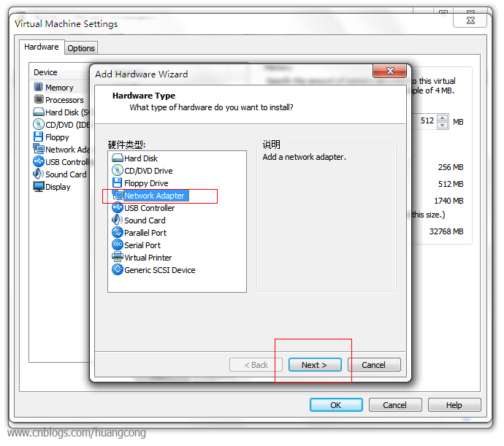Click the Parallel Port icon
504x446 pixels.
118,232
